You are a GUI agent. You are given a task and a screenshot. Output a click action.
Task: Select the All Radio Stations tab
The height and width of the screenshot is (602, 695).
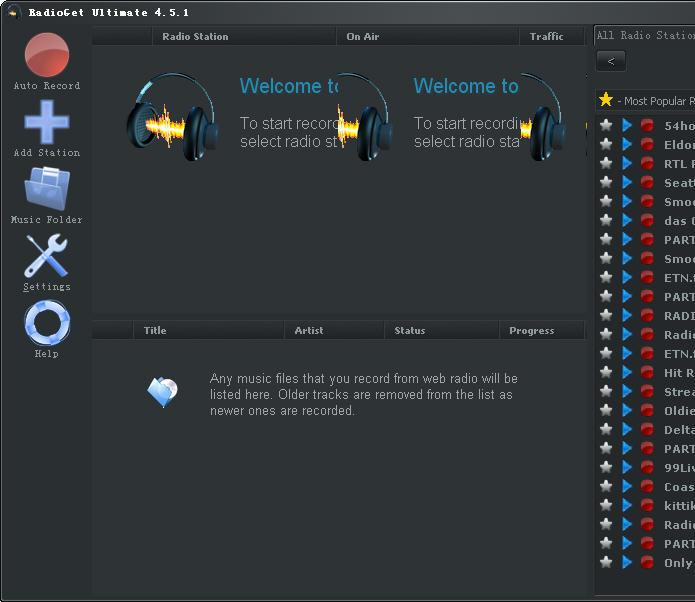(x=645, y=36)
